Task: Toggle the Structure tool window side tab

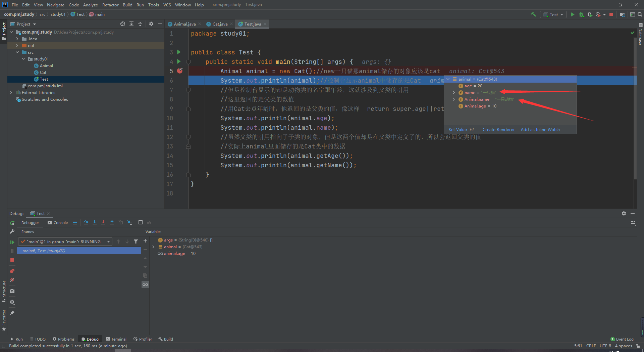Action: (x=4, y=291)
